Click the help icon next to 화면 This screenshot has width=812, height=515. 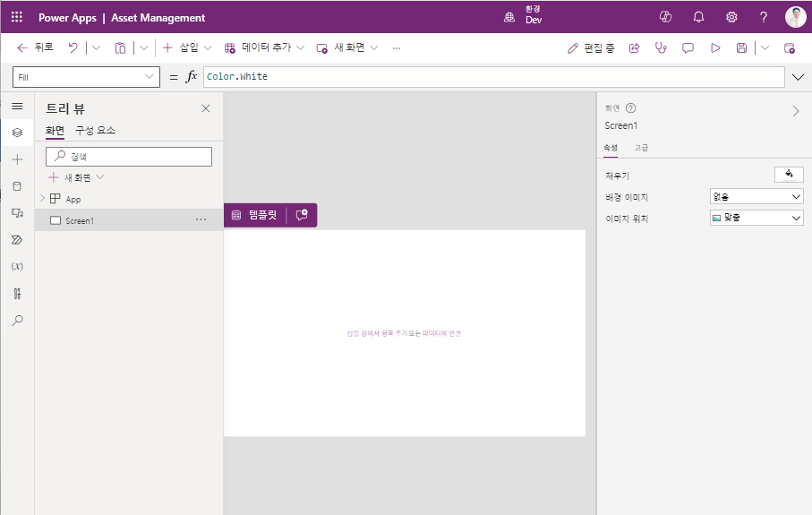(x=631, y=108)
